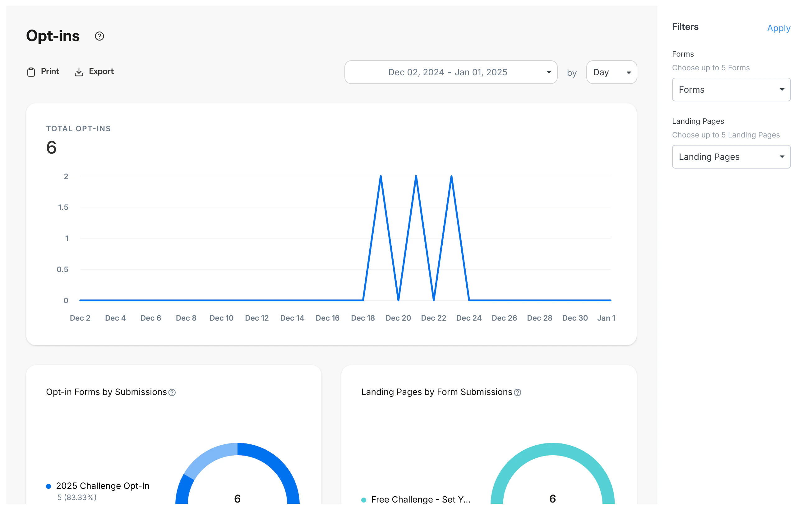Click the Apply filters link
The width and height of the screenshot is (812, 510).
click(779, 28)
